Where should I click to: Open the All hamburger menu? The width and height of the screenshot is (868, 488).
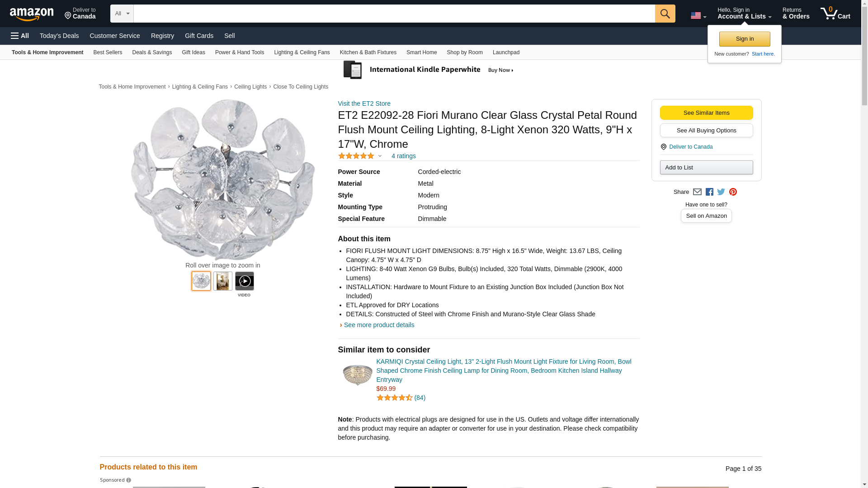[x=20, y=36]
